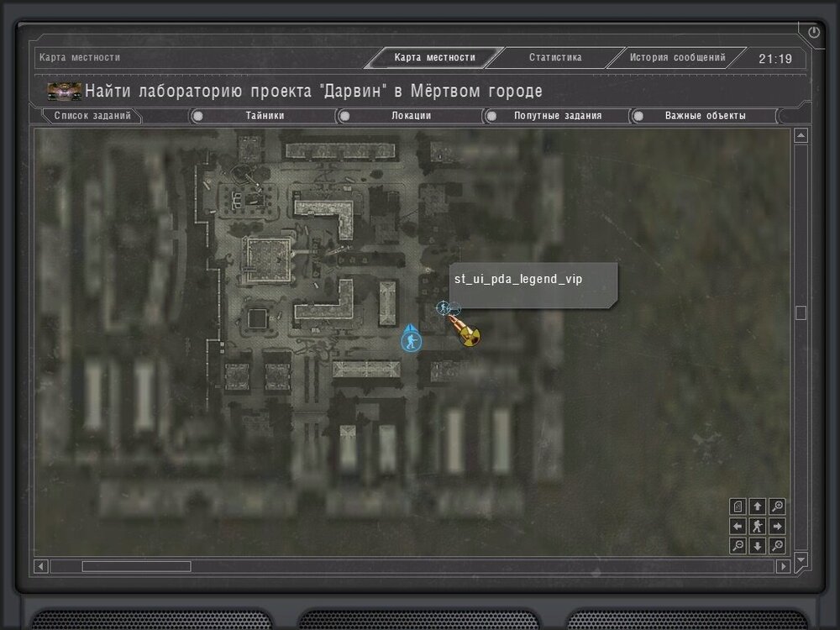Click the PDA power button icon

pyautogui.click(x=814, y=32)
